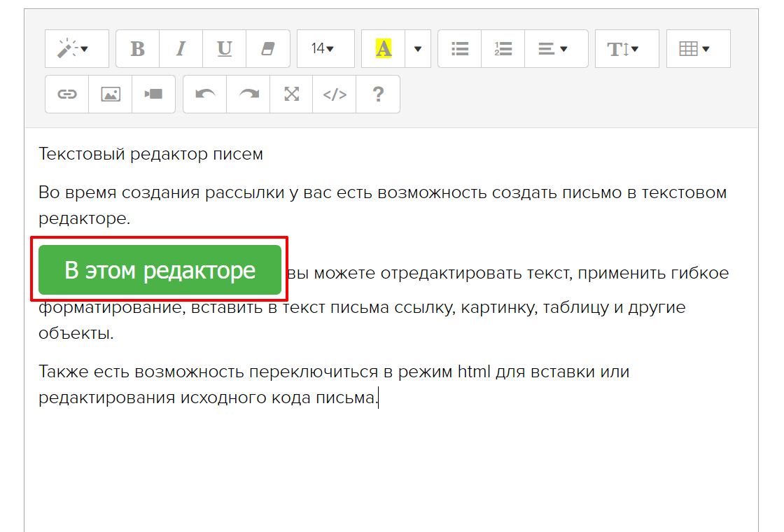Insert a hyperlink with link icon
Viewport: 784px width, 532px height.
[x=67, y=94]
